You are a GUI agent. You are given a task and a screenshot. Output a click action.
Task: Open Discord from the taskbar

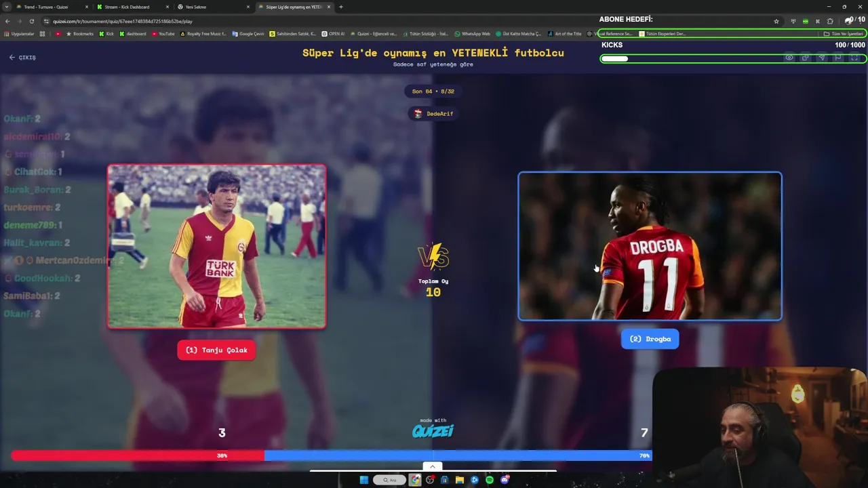click(x=505, y=480)
